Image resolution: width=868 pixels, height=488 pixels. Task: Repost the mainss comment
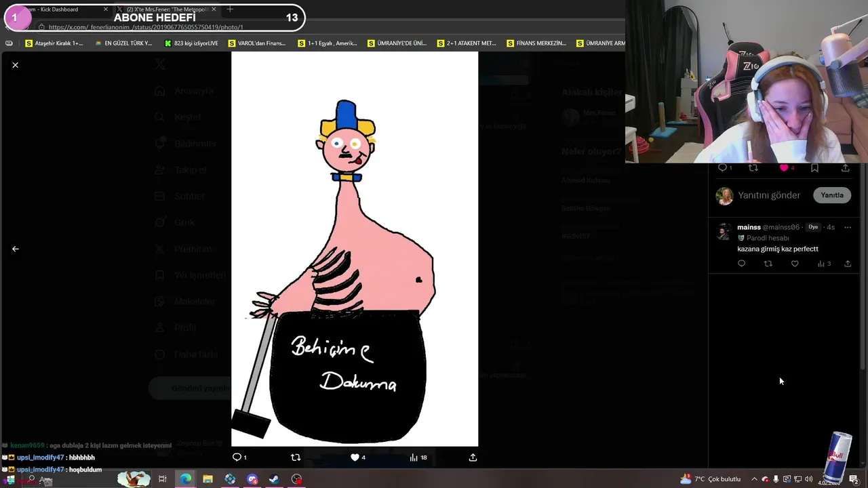(768, 264)
